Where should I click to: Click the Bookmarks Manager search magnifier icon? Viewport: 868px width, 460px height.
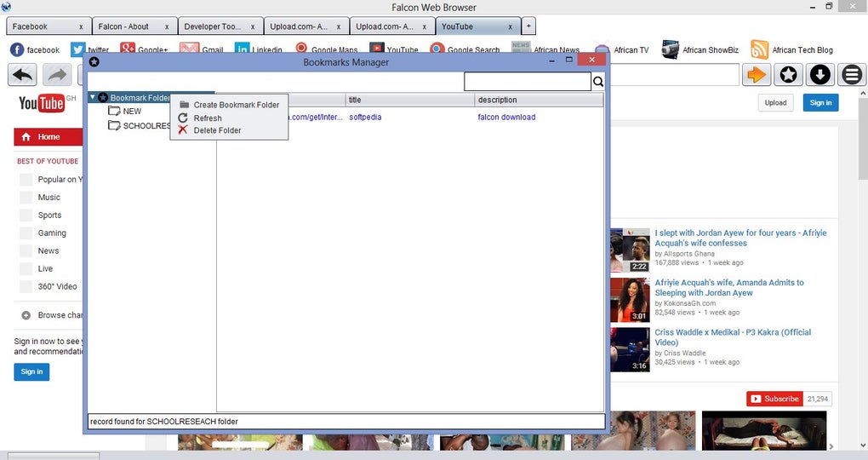click(x=598, y=82)
